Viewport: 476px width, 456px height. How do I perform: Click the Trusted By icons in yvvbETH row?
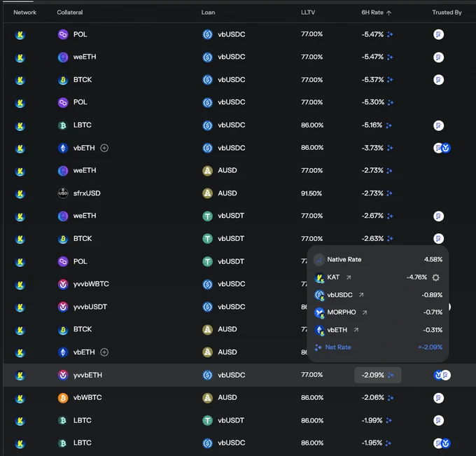click(x=441, y=375)
